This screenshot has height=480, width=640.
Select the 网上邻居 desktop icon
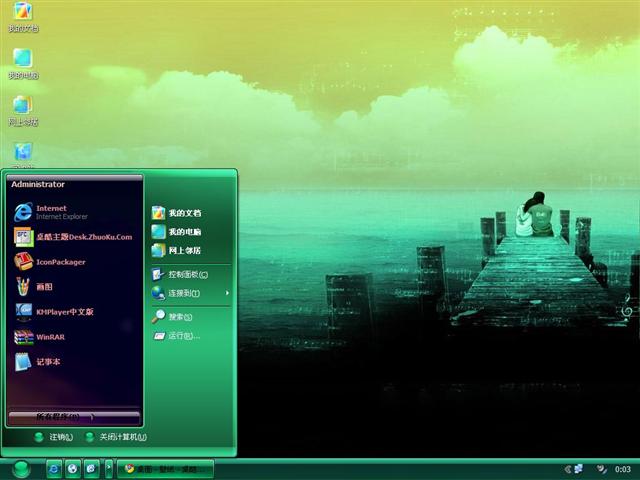(22, 106)
